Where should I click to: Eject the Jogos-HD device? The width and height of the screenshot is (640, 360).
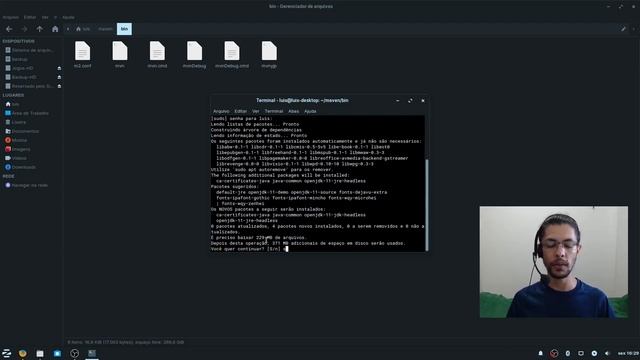tap(59, 68)
